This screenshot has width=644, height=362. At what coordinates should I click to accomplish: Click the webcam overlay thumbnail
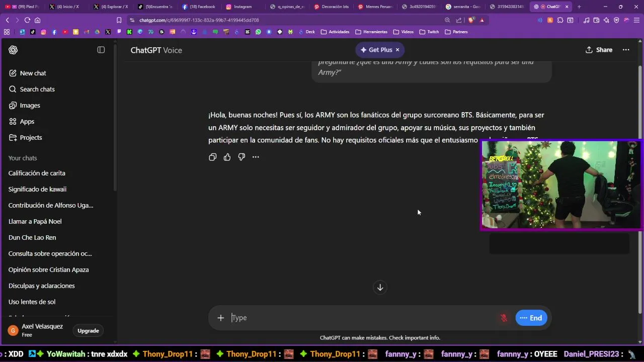(x=561, y=185)
